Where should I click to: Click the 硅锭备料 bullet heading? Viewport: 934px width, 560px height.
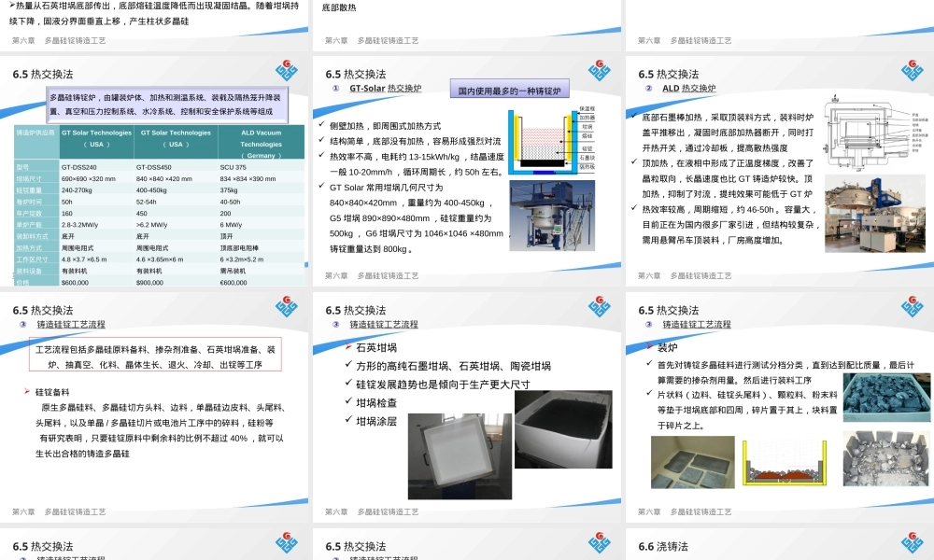click(x=52, y=392)
